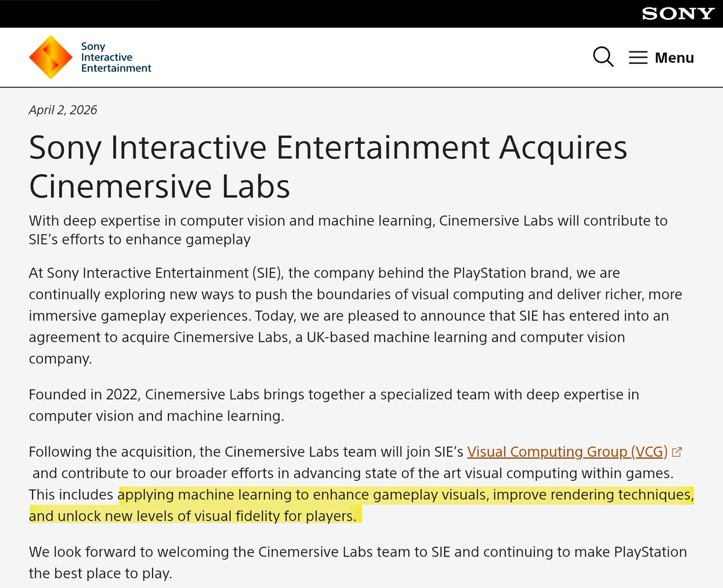
Task: Click the date text 'April 2, 2026'
Action: pos(63,110)
